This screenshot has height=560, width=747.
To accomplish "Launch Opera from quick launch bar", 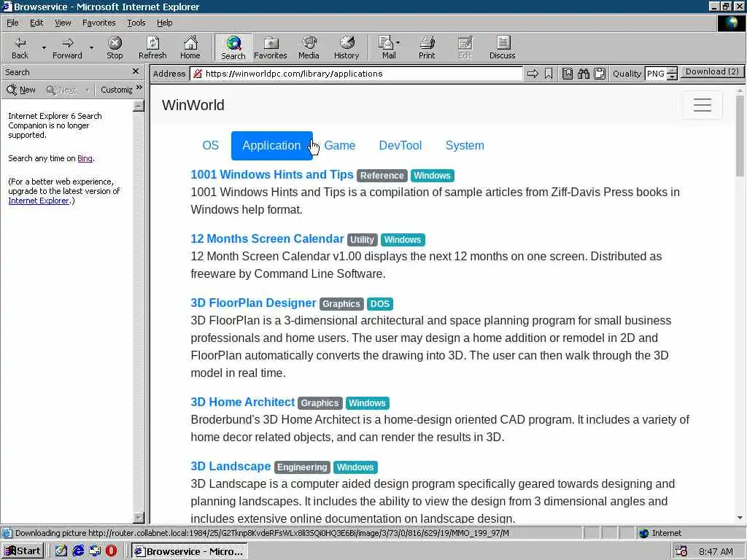I will pos(111,551).
